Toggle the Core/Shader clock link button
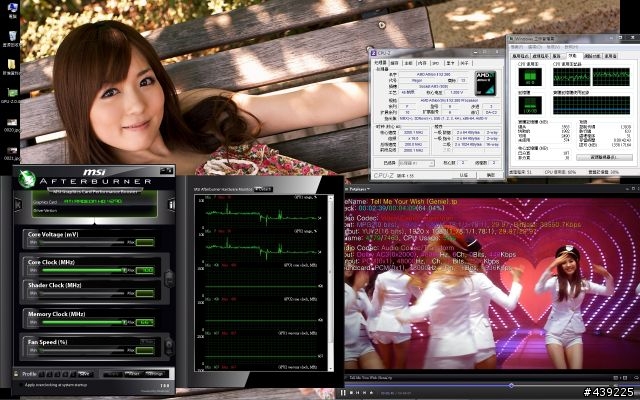The image size is (640, 400). coord(169,278)
